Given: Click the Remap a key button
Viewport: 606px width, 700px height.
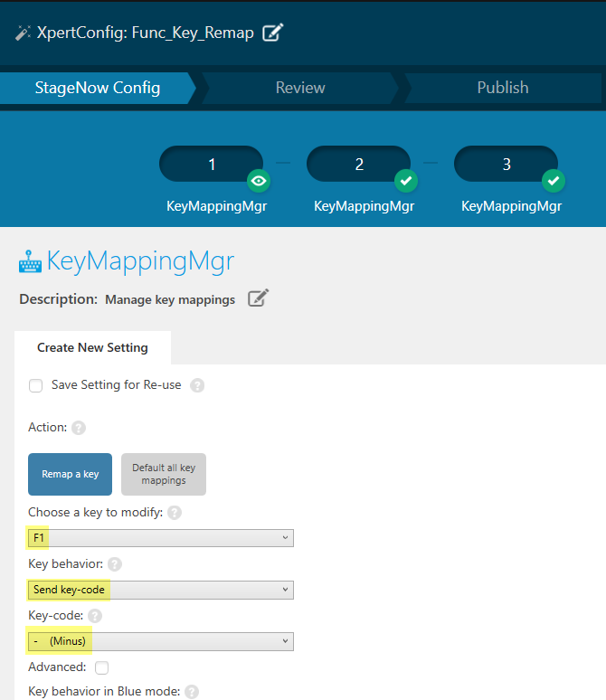Looking at the screenshot, I should 71,474.
